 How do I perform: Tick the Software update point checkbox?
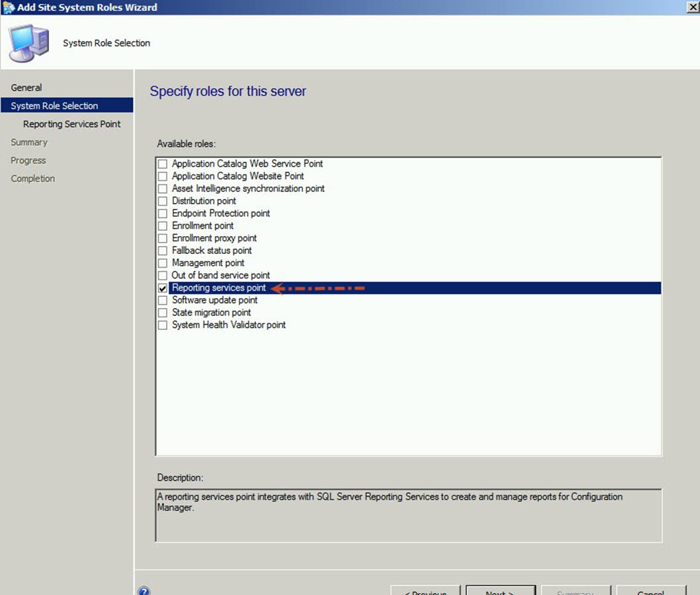(x=163, y=301)
